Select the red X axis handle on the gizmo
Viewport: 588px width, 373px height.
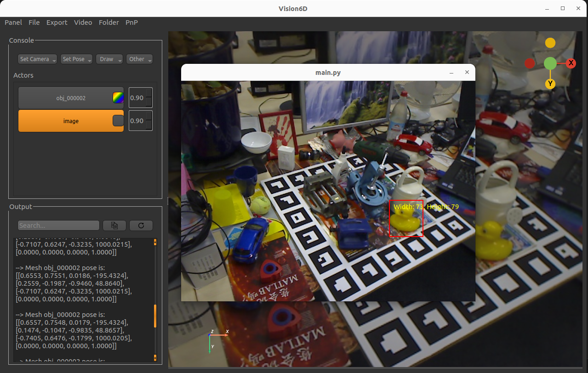(571, 63)
